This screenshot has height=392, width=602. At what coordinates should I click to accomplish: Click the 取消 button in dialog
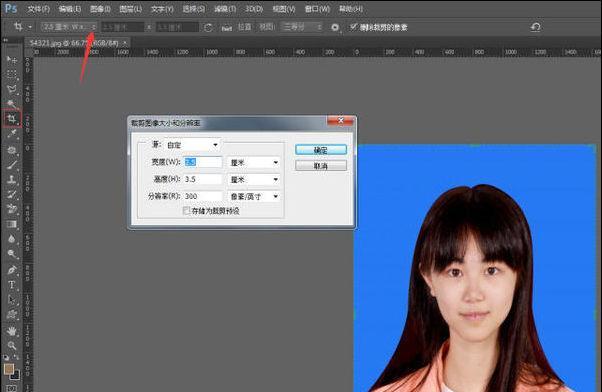coord(321,166)
